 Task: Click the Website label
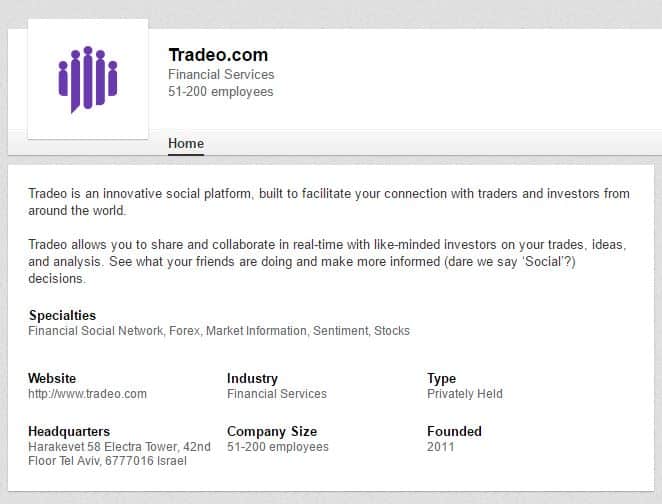52,378
